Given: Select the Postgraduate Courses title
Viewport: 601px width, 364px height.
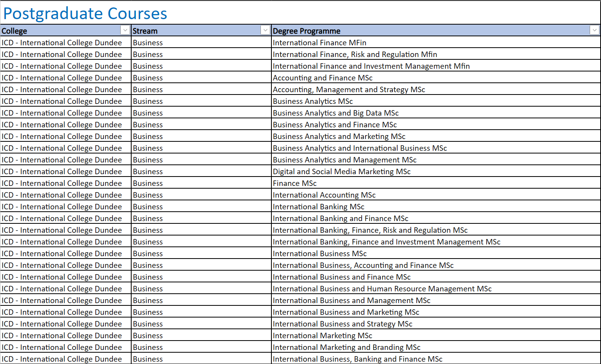Looking at the screenshot, I should pos(85,13).
